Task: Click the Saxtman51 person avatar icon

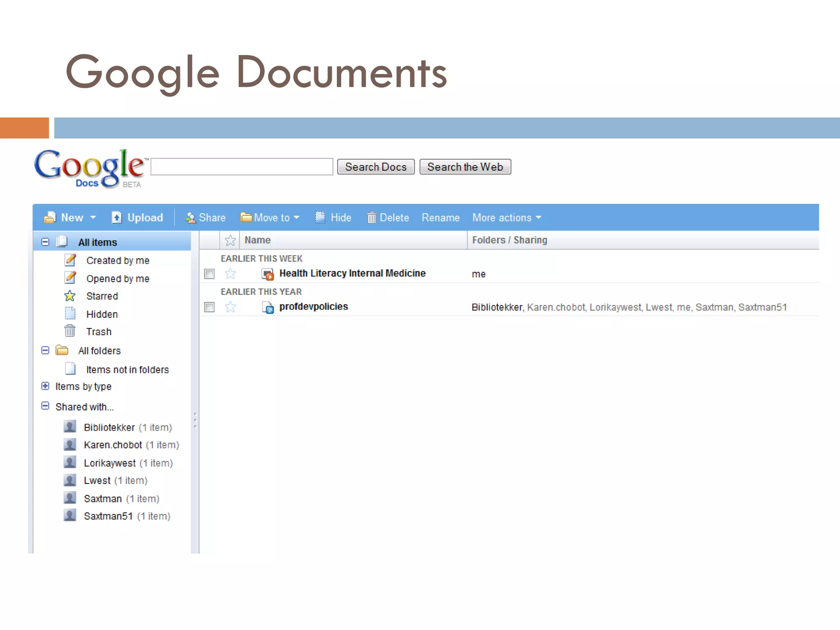Action: coord(70,515)
